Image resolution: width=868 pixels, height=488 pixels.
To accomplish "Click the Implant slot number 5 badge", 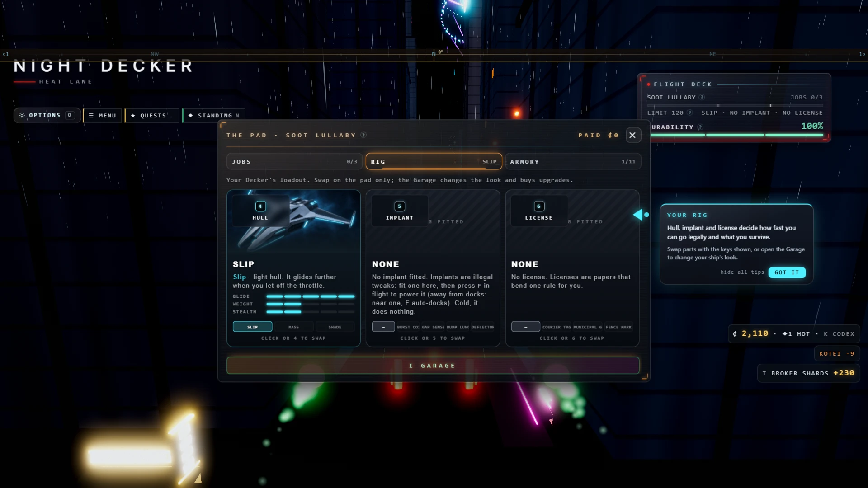I will (400, 206).
